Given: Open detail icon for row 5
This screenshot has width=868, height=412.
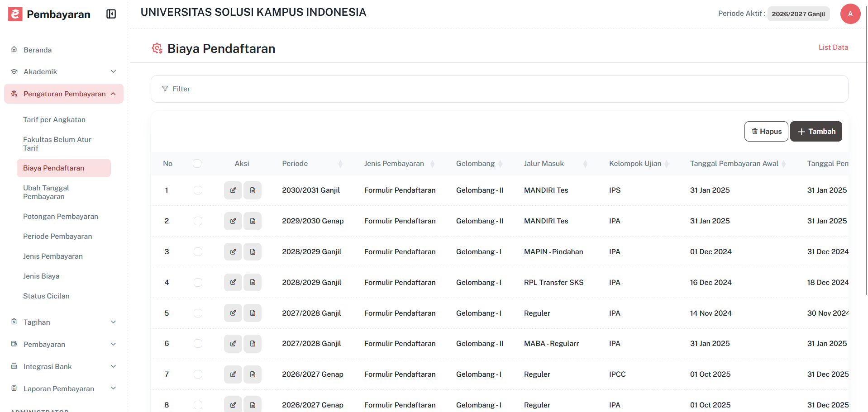Looking at the screenshot, I should point(253,313).
